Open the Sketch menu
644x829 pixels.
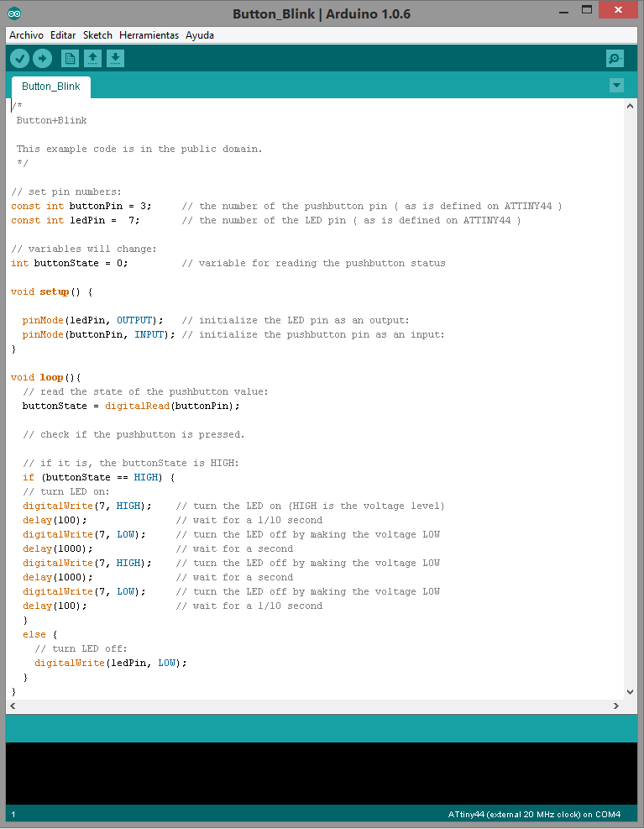point(97,35)
